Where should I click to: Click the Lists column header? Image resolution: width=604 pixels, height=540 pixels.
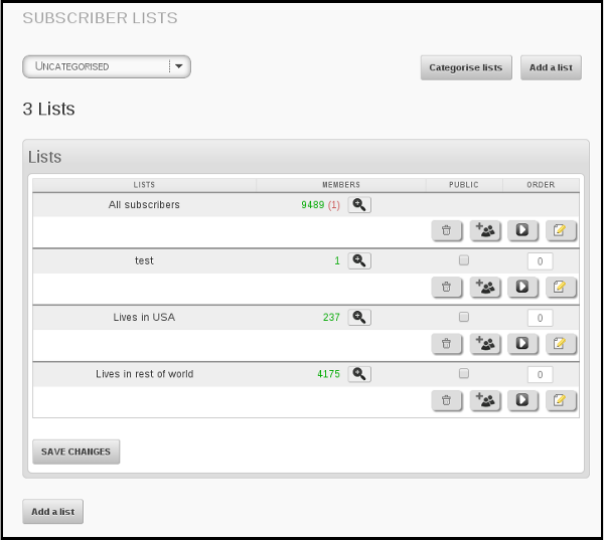coord(144,185)
